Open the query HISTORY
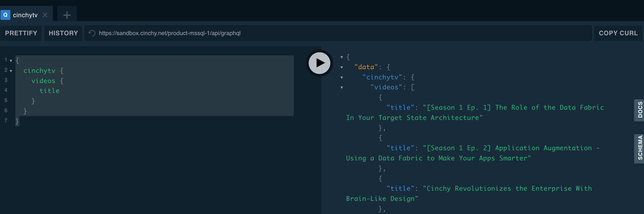 coord(63,33)
